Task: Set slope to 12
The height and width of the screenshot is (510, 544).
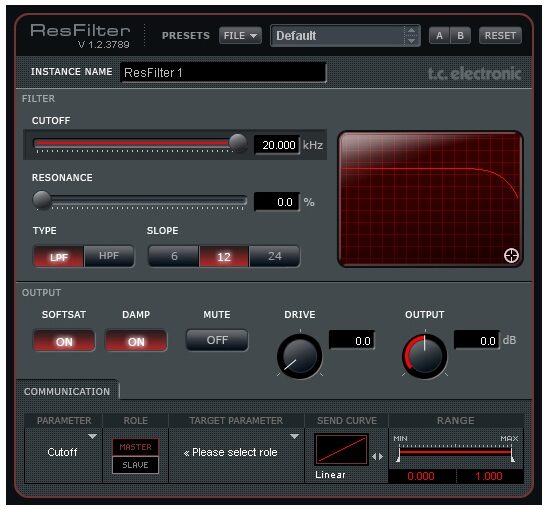Action: (x=224, y=257)
